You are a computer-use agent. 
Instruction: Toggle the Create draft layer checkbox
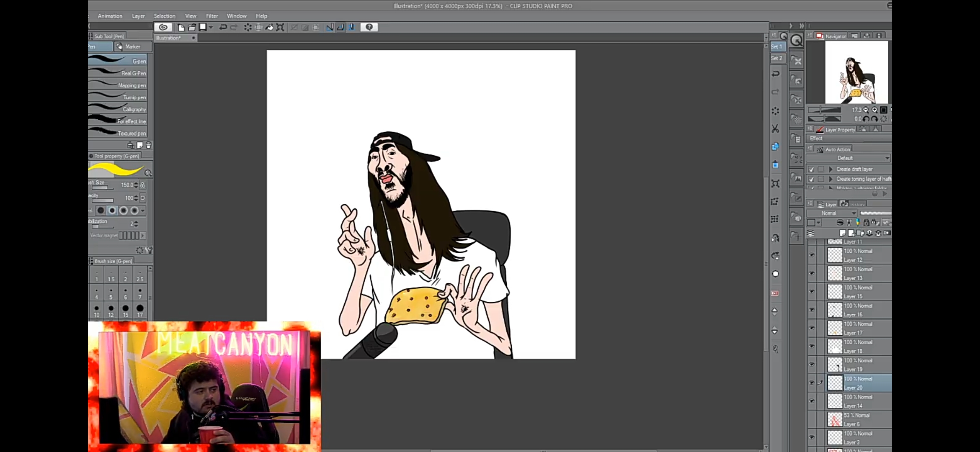point(812,169)
